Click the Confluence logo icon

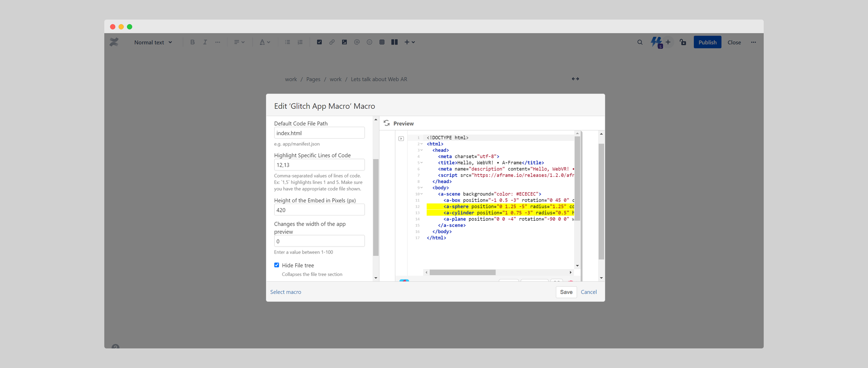click(114, 42)
